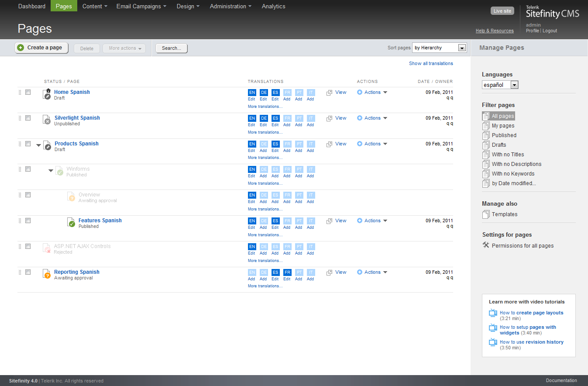Click the Features Spanish published status icon
Image resolution: width=588 pixels, height=386 pixels.
tap(71, 223)
